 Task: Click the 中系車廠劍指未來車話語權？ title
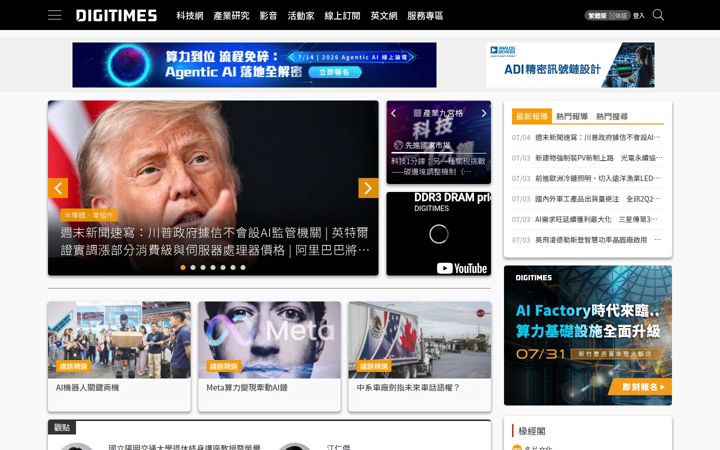tap(408, 388)
